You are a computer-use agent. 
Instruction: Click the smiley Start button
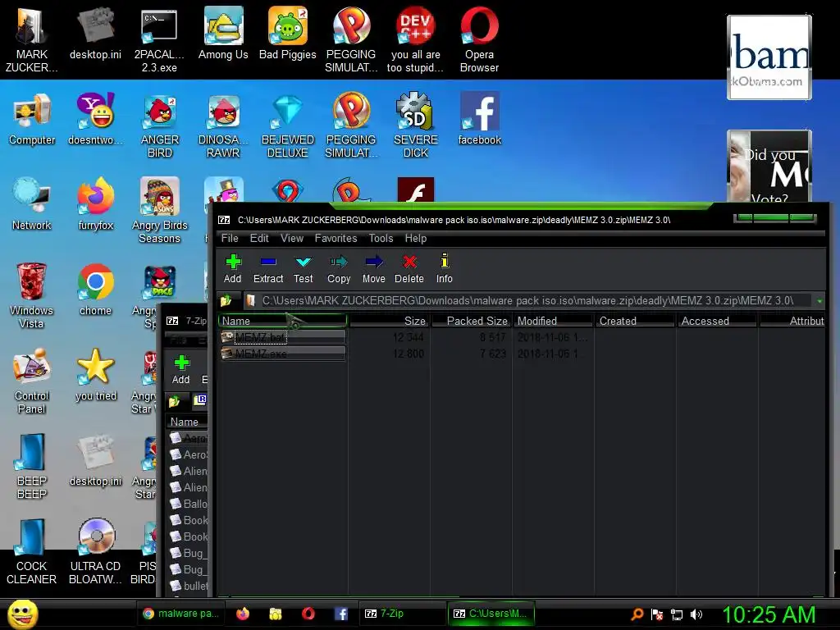click(22, 614)
